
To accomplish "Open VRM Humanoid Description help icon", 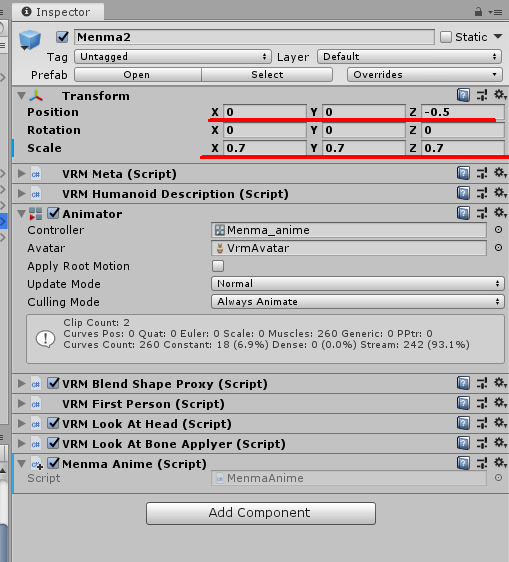I will pos(463,193).
